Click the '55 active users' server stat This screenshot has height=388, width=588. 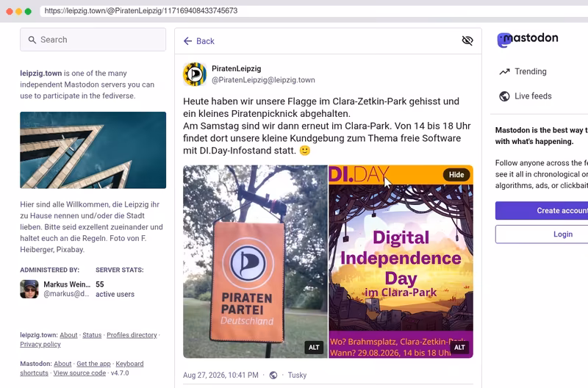point(115,289)
